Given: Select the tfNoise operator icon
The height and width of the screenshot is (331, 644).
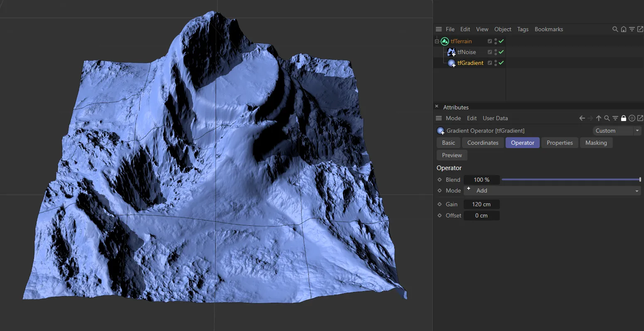Looking at the screenshot, I should pyautogui.click(x=451, y=52).
